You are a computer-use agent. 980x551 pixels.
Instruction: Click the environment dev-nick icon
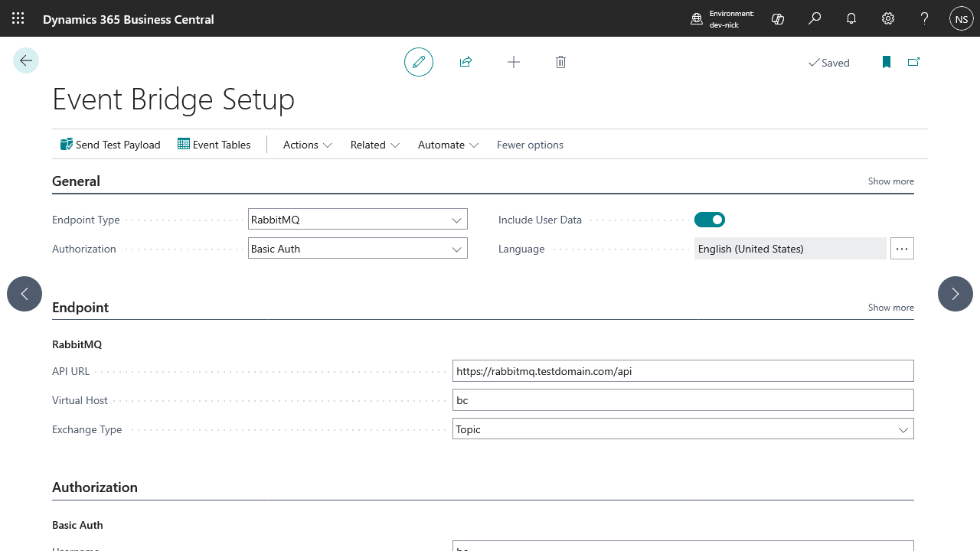pyautogui.click(x=697, y=19)
